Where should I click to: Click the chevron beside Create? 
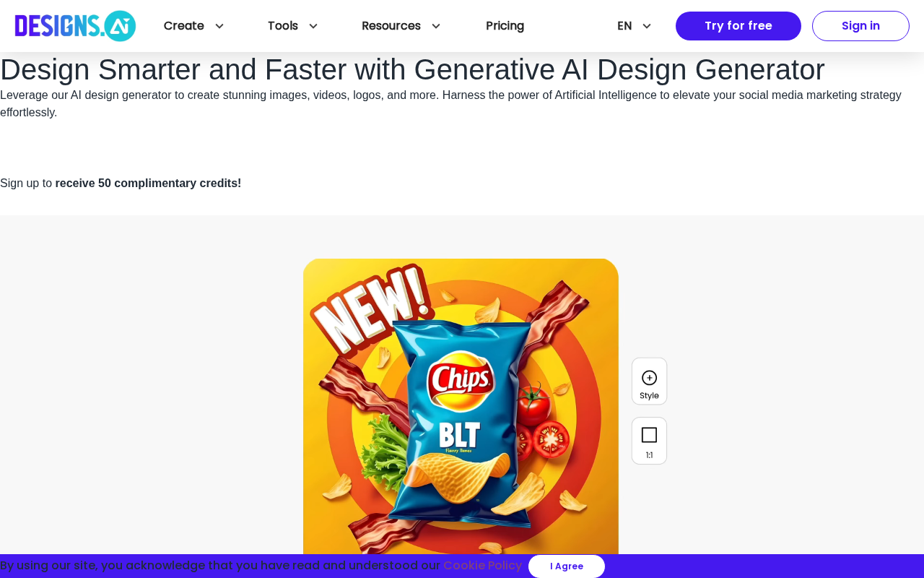coord(219,26)
